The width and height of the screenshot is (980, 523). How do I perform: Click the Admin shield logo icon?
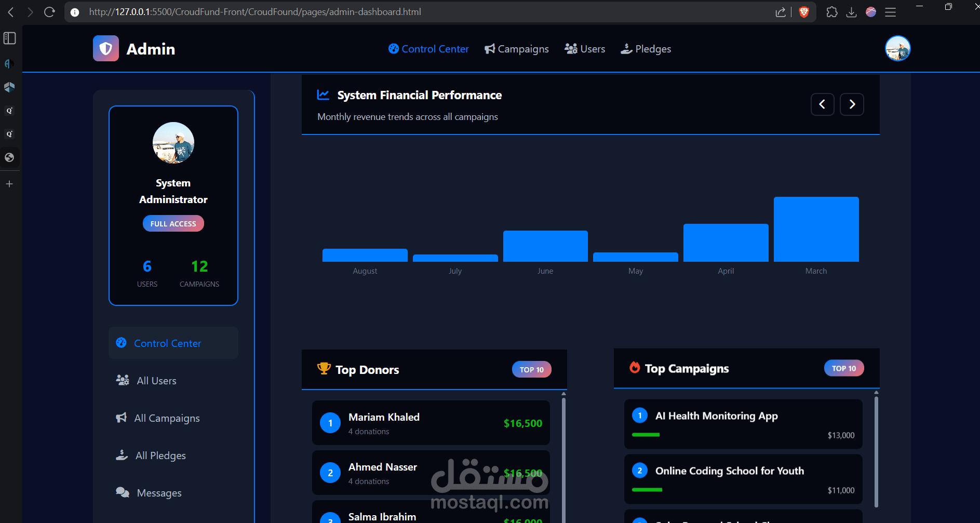coord(106,48)
